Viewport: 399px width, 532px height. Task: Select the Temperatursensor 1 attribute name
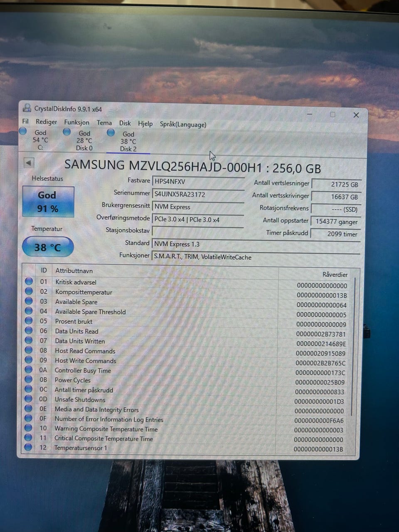click(x=80, y=448)
